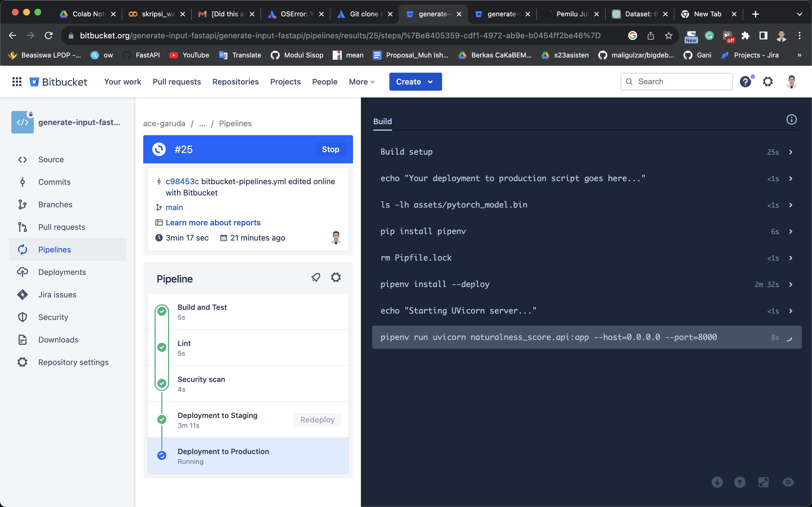The image size is (812, 507).
Task: Jump to top of the build log
Action: [740, 482]
